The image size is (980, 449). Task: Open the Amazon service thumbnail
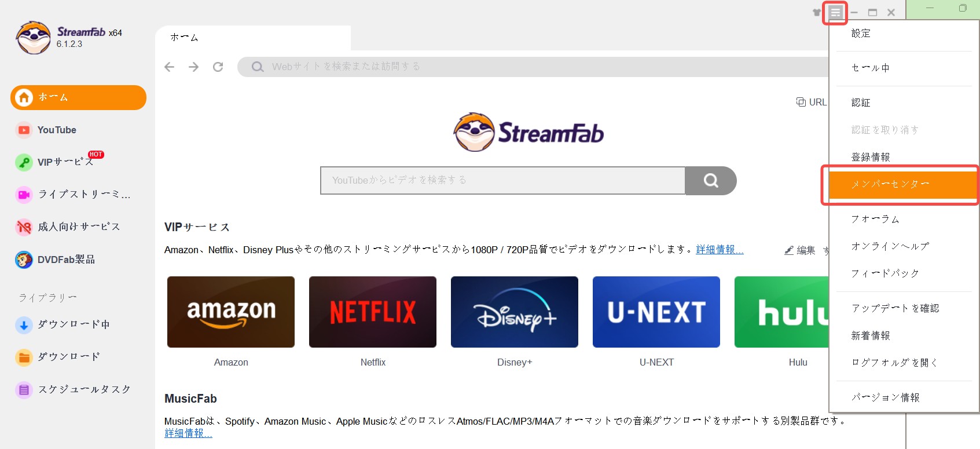(231, 312)
